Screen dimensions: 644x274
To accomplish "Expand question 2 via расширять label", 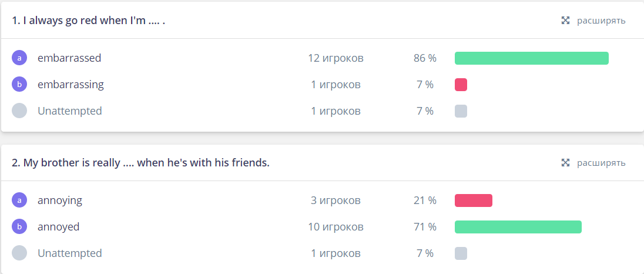I will (x=601, y=163).
